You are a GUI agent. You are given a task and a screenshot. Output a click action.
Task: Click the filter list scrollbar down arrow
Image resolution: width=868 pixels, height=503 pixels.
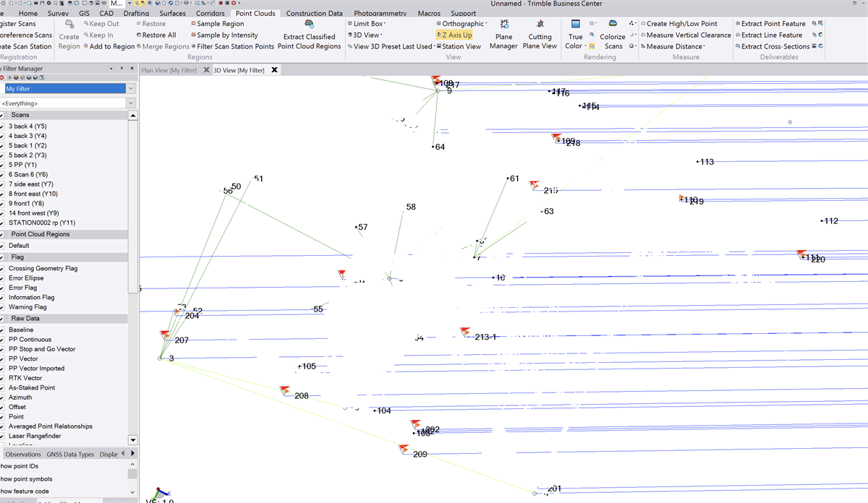point(132,439)
